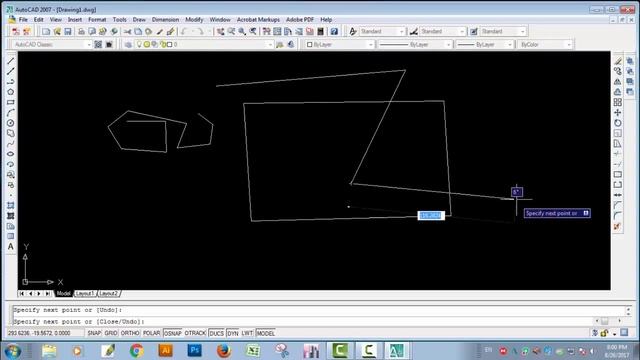Click the Table Style icon
Viewport: 640px width, 360px height.
point(474,31)
